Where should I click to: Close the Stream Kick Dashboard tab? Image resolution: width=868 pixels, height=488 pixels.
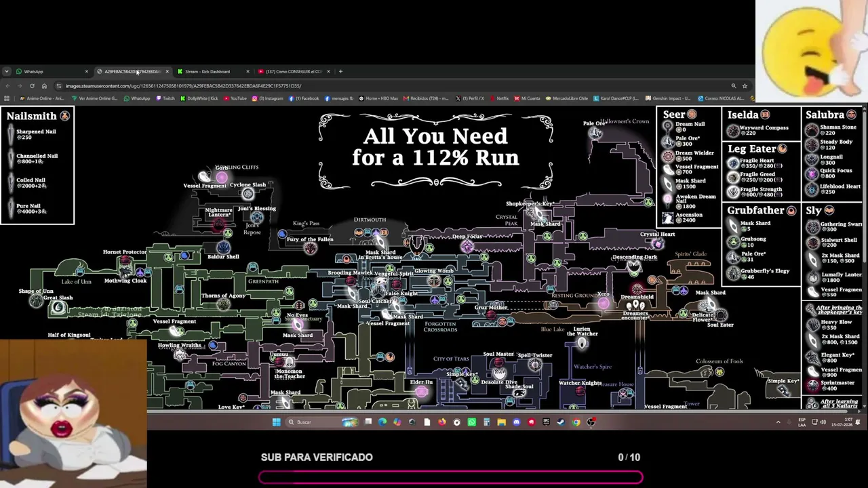248,71
